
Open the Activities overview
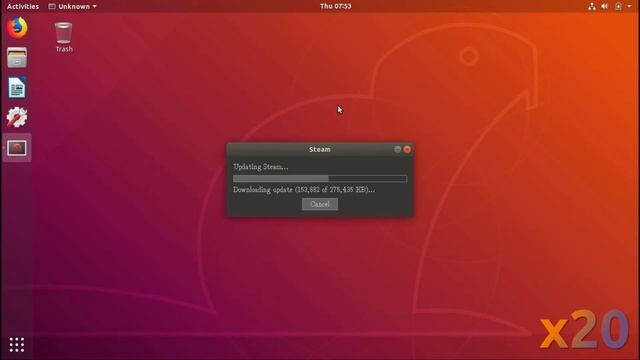point(23,6)
